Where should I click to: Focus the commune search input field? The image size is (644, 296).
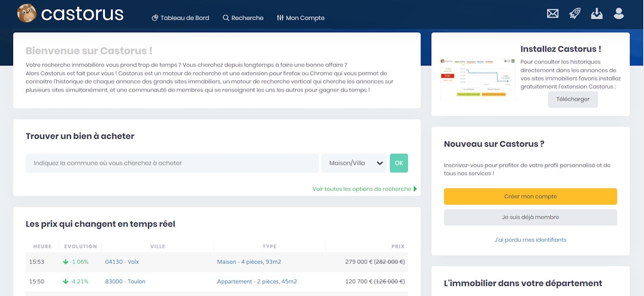point(172,163)
